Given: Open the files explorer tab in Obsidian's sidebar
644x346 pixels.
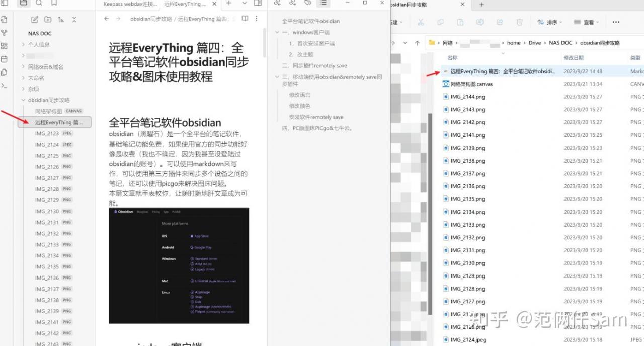Looking at the screenshot, I should 24,3.
